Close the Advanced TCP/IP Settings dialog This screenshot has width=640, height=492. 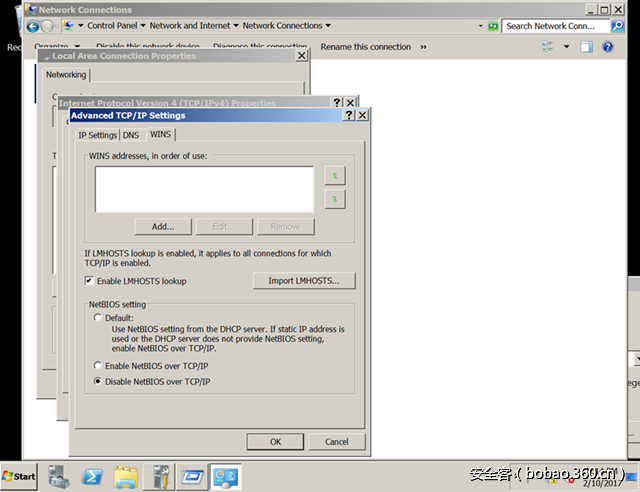coord(362,115)
